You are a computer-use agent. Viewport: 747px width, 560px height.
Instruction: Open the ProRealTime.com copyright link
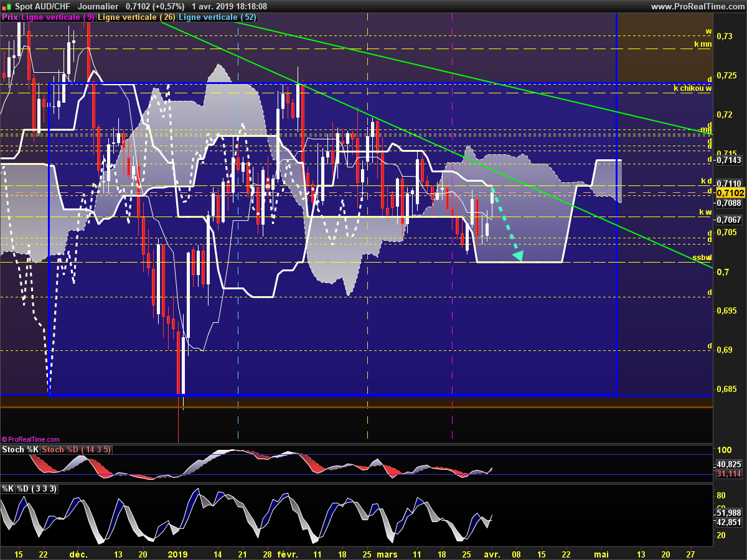click(31, 439)
